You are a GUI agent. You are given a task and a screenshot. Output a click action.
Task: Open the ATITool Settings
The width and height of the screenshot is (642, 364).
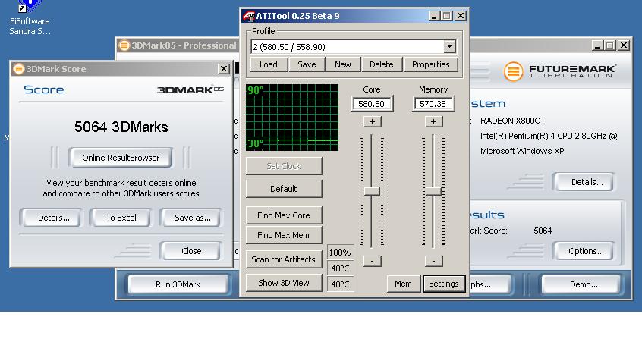click(444, 284)
